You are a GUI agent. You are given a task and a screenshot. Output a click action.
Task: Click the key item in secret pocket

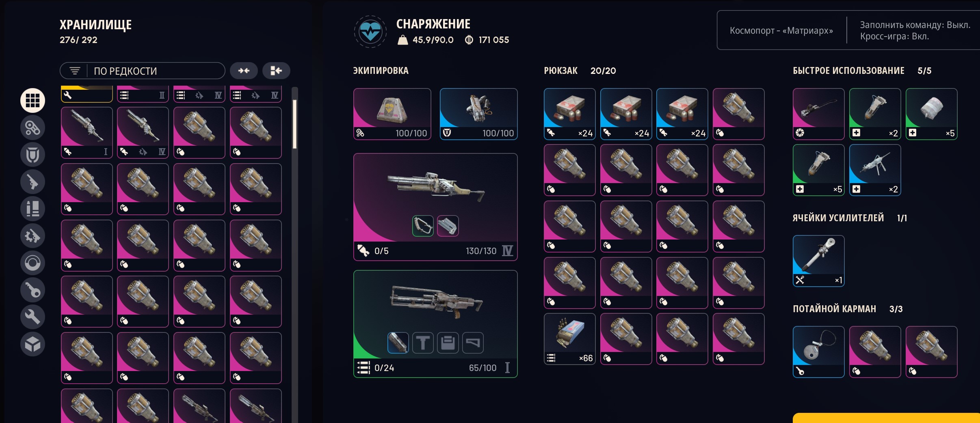pos(818,352)
